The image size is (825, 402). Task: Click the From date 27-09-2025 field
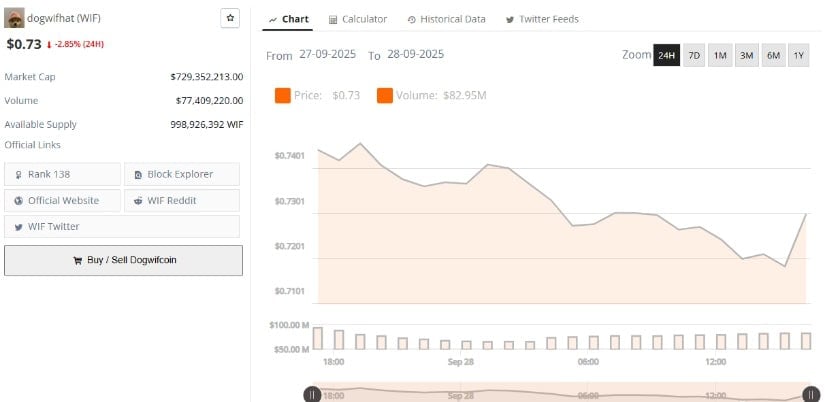click(328, 54)
